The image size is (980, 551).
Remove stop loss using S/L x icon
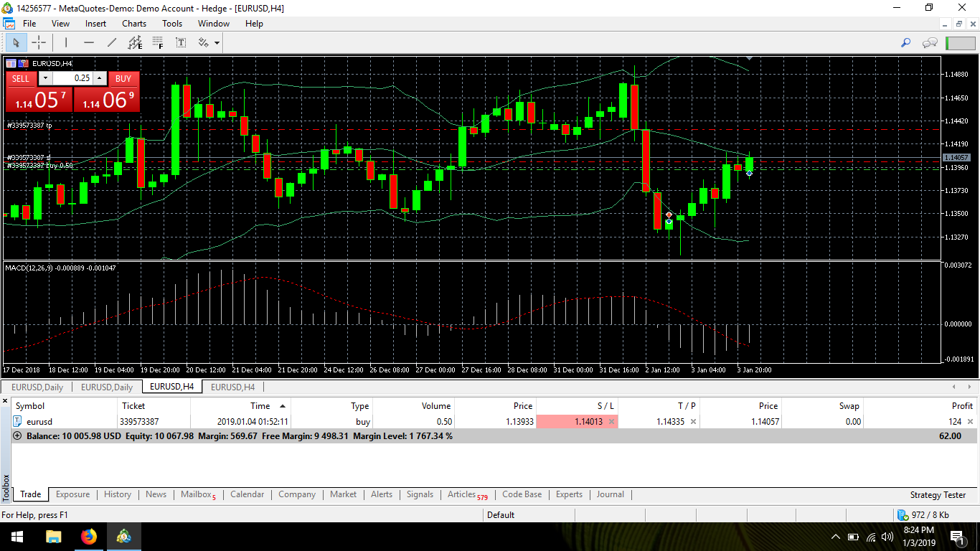click(x=611, y=422)
